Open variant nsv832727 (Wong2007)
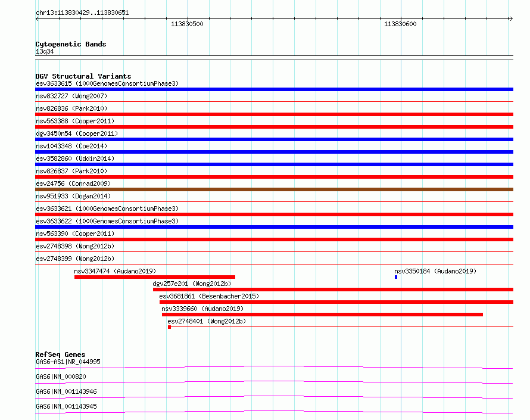Screen dimensions: 530x420 [71, 96]
